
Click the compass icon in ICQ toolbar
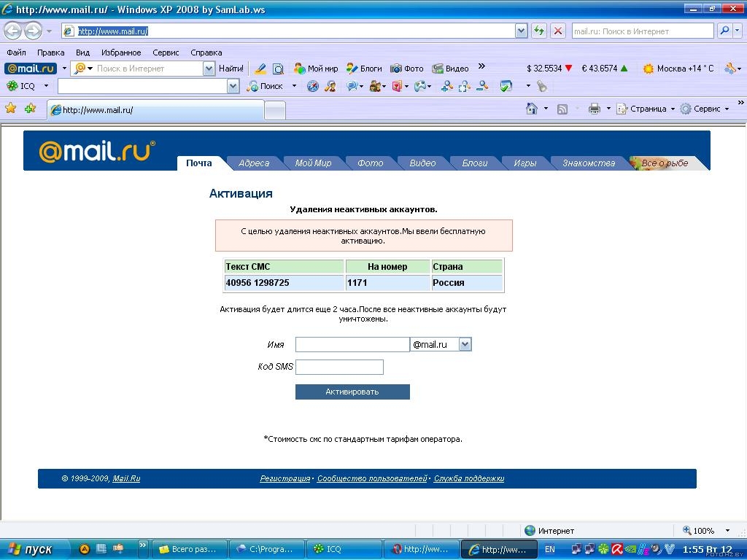click(x=312, y=86)
